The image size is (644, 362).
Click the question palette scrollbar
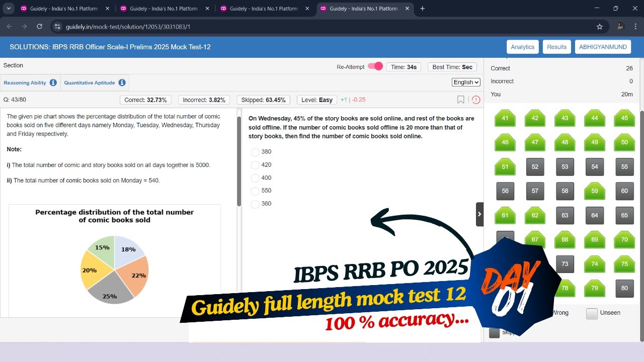(x=641, y=225)
